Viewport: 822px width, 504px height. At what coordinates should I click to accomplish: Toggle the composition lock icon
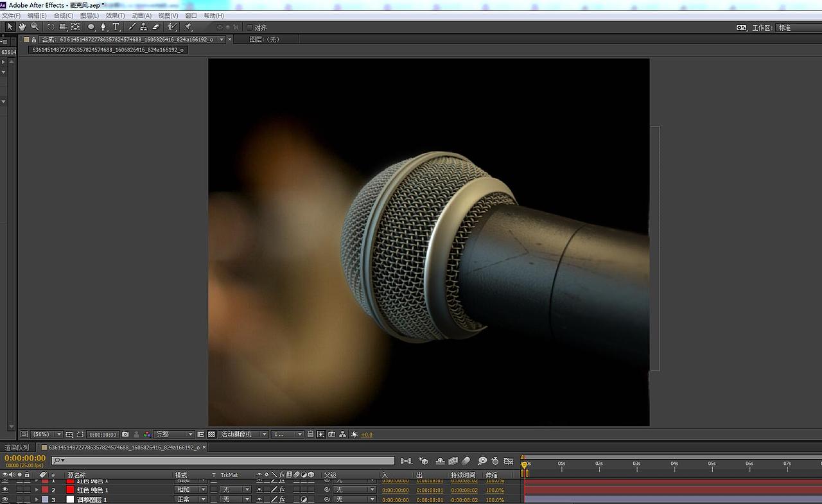pyautogui.click(x=34, y=40)
